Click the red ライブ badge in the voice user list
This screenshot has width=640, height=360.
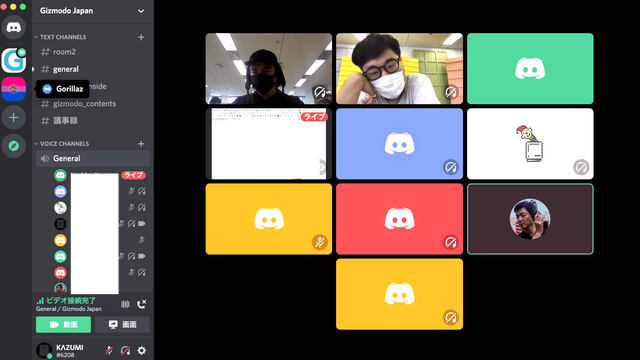133,175
